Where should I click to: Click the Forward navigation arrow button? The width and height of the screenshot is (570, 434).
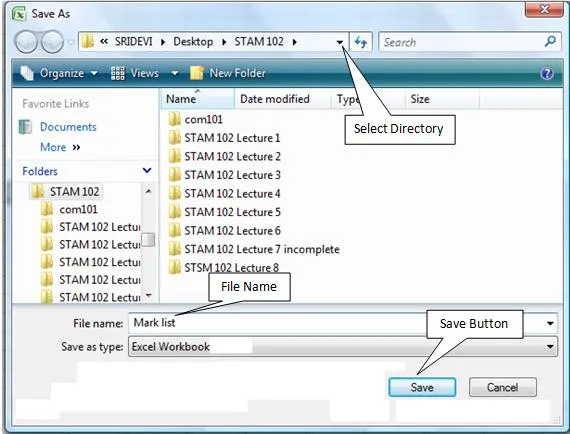pos(52,42)
